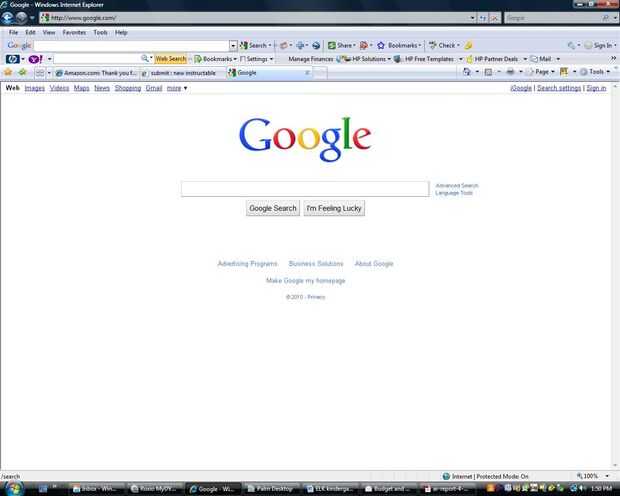The height and width of the screenshot is (496, 620).
Task: Click the HP logo icon in the toolbar
Action: coord(13,59)
